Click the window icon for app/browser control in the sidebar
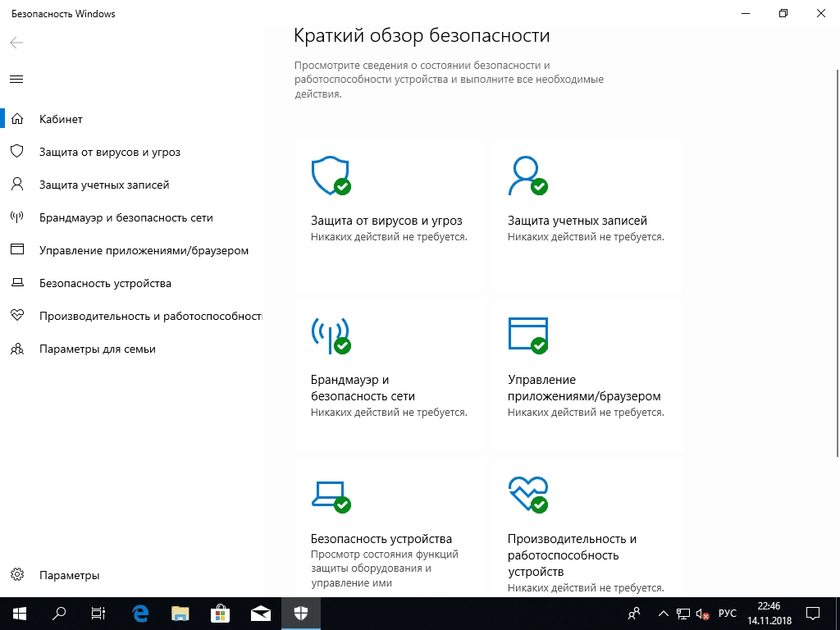The image size is (840, 630). click(17, 249)
